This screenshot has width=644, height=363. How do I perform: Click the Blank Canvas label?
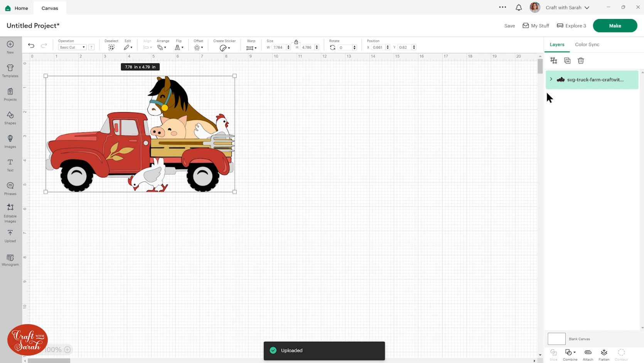[x=579, y=339]
